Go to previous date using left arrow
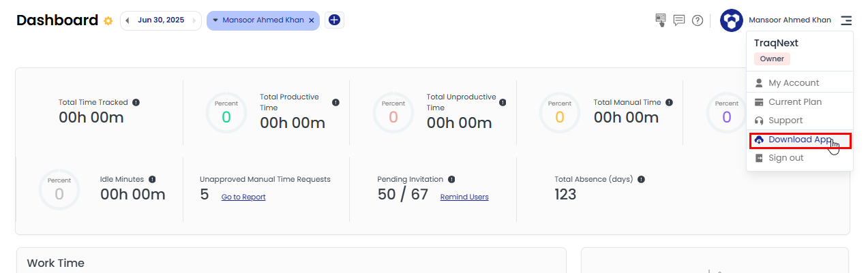 pyautogui.click(x=128, y=20)
